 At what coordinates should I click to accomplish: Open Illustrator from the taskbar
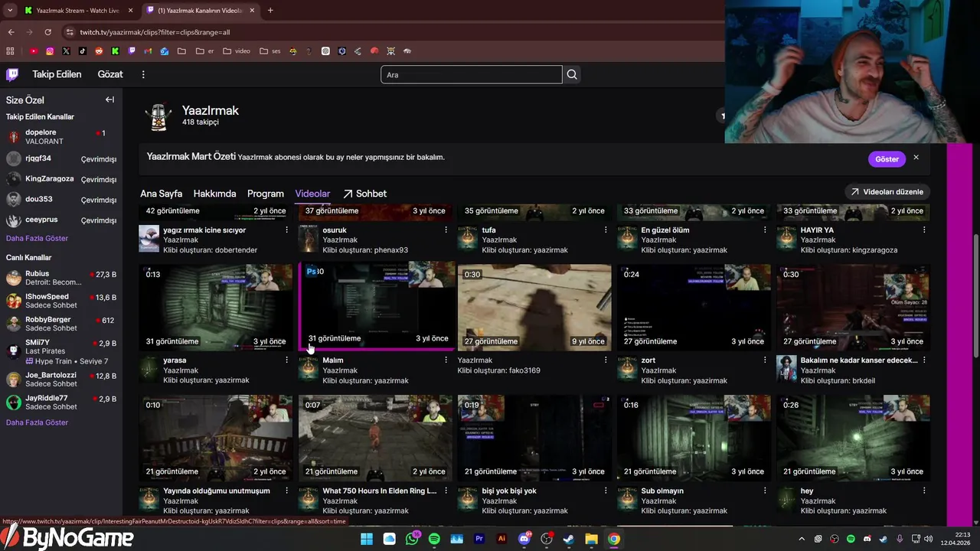point(501,539)
